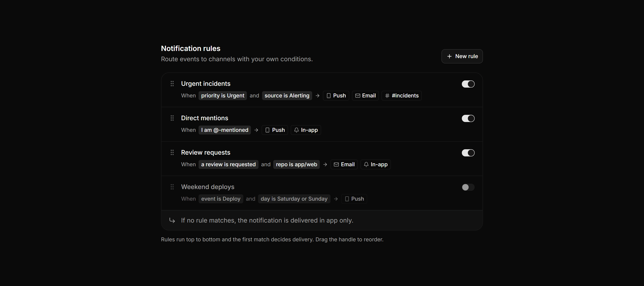Click the Email channel in Urgent incidents
The image size is (644, 286).
(x=365, y=96)
